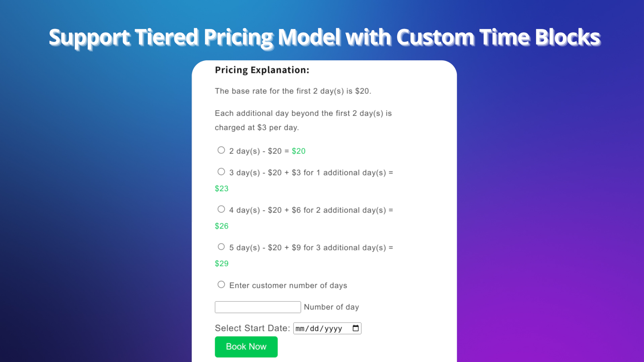Click the yyyy segment of the date field

click(x=333, y=328)
